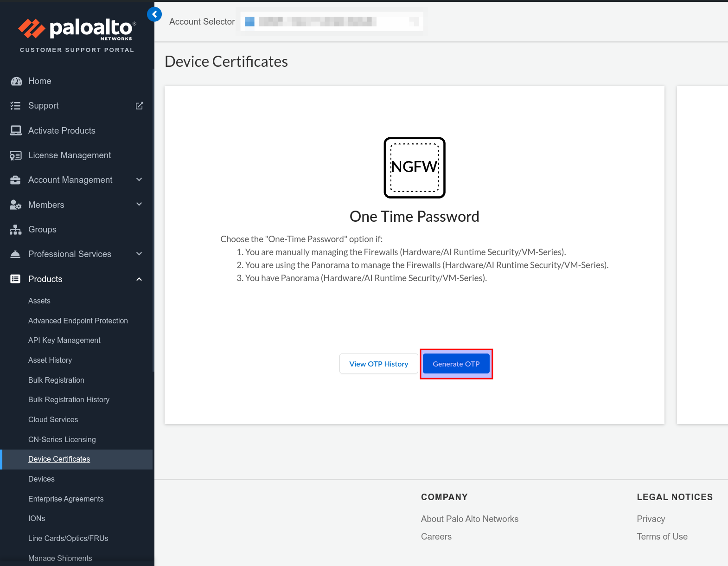Image resolution: width=728 pixels, height=566 pixels.
Task: Click the Members people icon
Action: (x=16, y=205)
